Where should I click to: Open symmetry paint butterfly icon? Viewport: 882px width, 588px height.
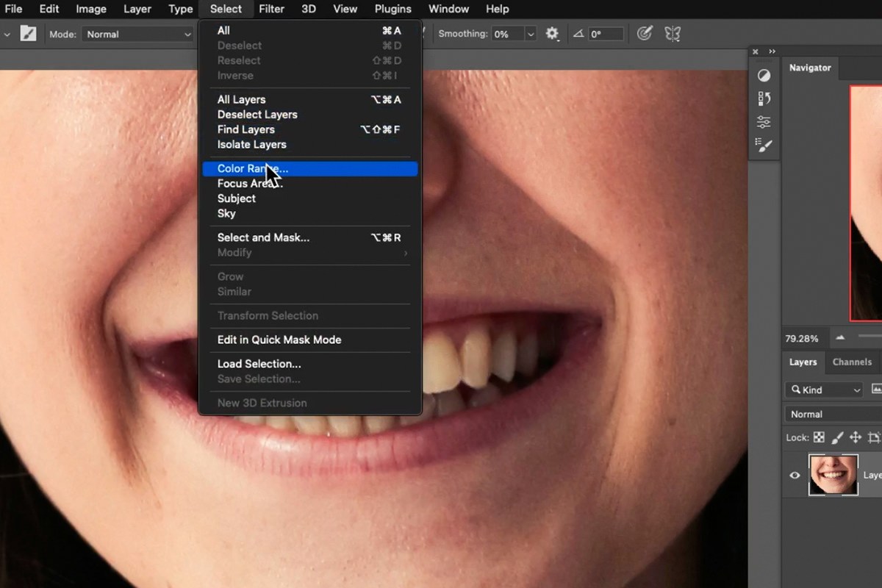pos(672,34)
